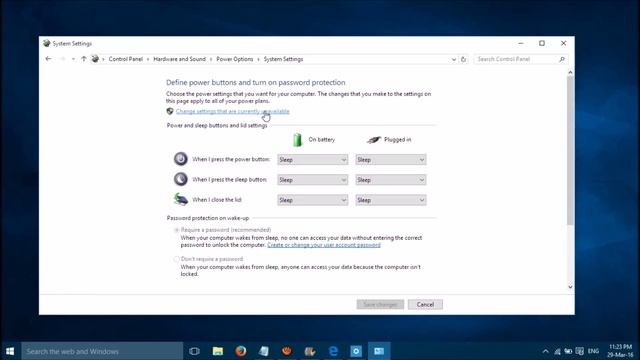Click the shield icon beside the change settings link
This screenshot has width=640, height=360.
[170, 111]
